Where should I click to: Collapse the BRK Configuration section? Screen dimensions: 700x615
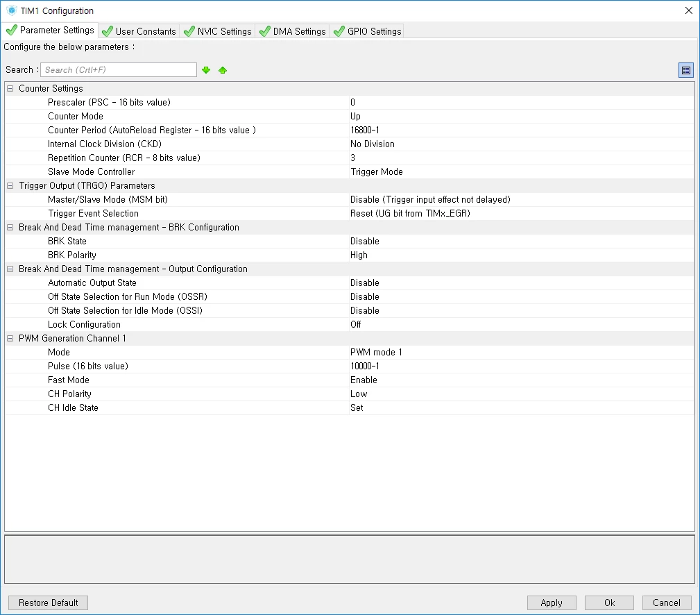coord(10,228)
